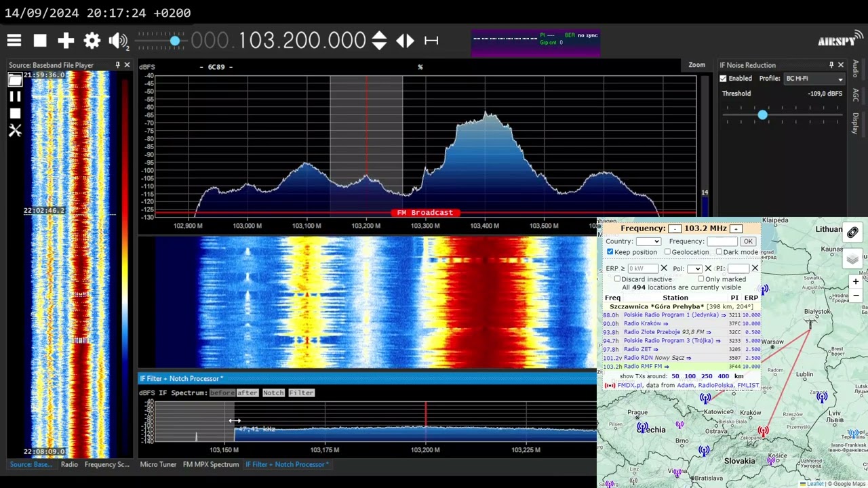
Task: Close the Baseband File Player panel
Action: (127, 65)
